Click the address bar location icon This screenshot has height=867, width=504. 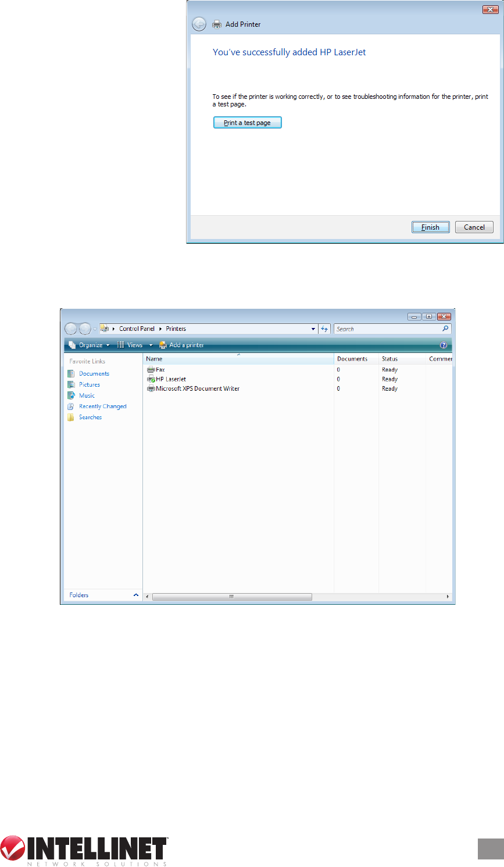click(x=105, y=329)
